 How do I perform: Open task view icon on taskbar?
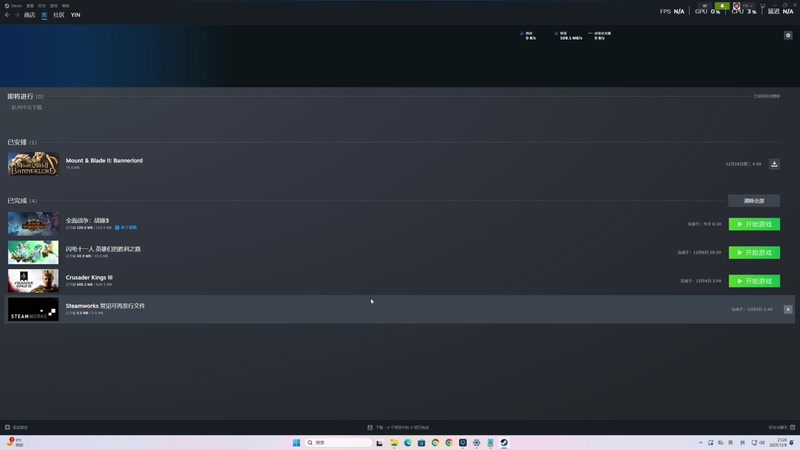[x=380, y=442]
